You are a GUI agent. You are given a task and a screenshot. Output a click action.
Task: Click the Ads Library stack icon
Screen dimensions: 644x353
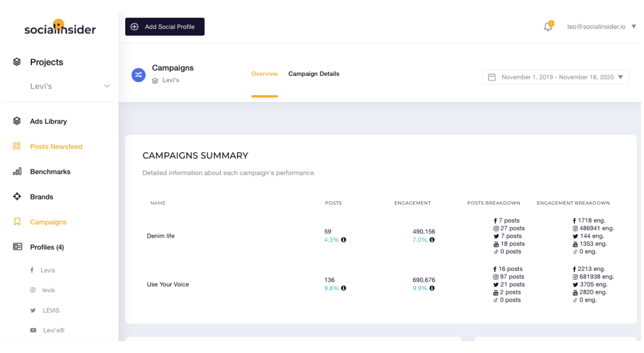tap(17, 121)
